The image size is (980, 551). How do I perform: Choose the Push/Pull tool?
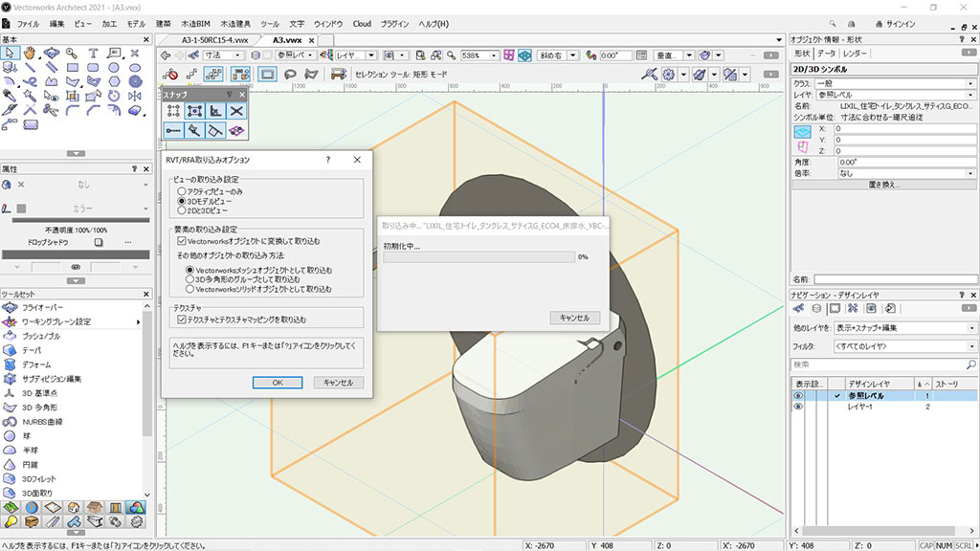41,336
